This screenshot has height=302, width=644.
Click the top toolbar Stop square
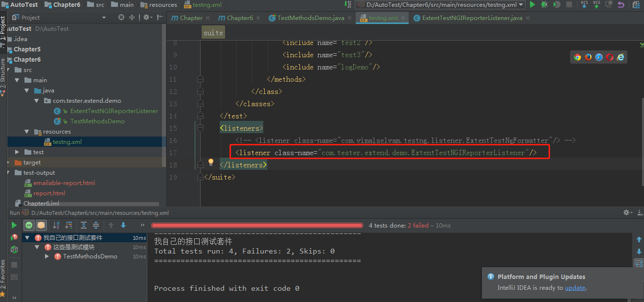[x=569, y=4]
